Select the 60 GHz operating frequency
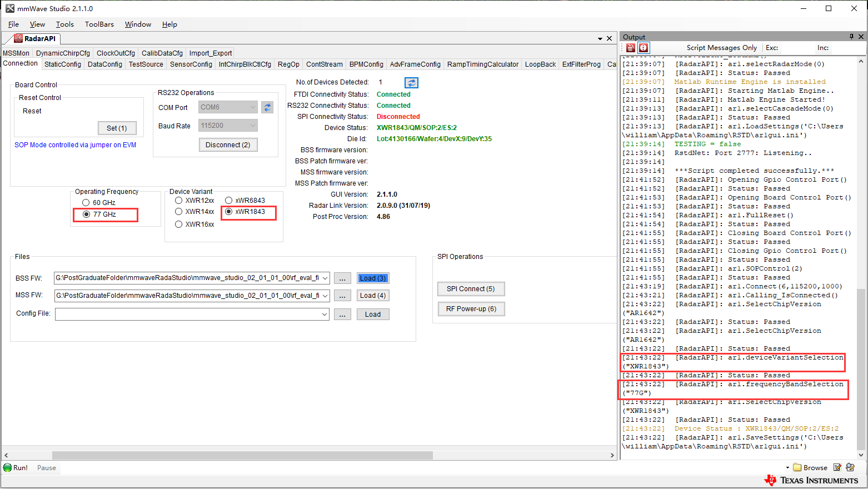Viewport: 868px width, 489px height. [x=86, y=203]
